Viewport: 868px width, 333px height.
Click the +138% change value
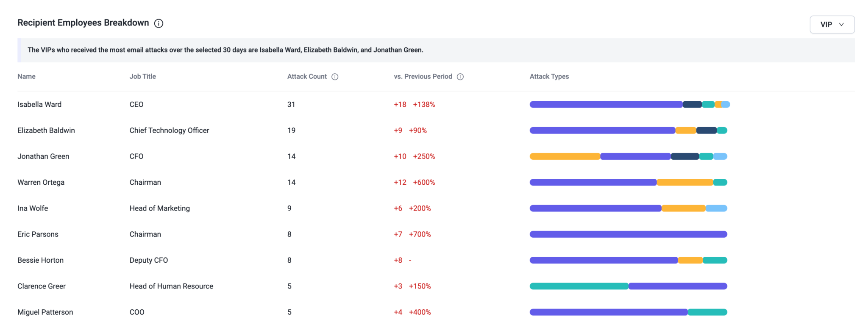[424, 104]
